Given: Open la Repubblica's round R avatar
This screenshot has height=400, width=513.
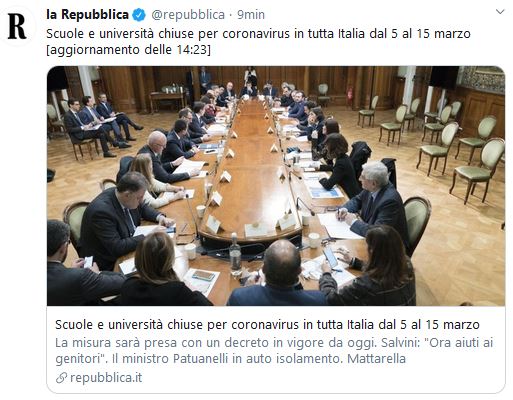Looking at the screenshot, I should point(17,26).
